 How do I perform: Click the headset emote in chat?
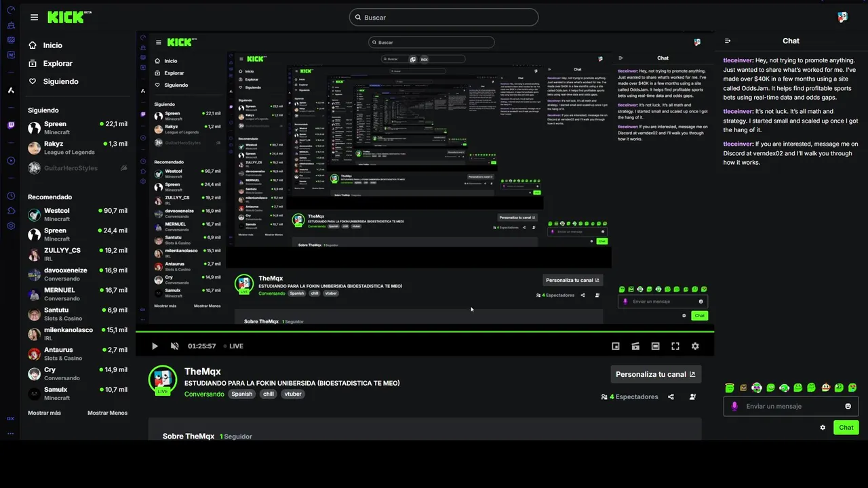[x=784, y=388]
